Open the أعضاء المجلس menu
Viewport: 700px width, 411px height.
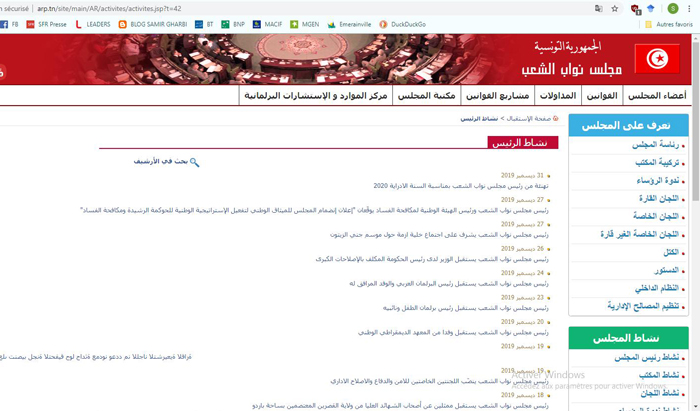point(657,95)
